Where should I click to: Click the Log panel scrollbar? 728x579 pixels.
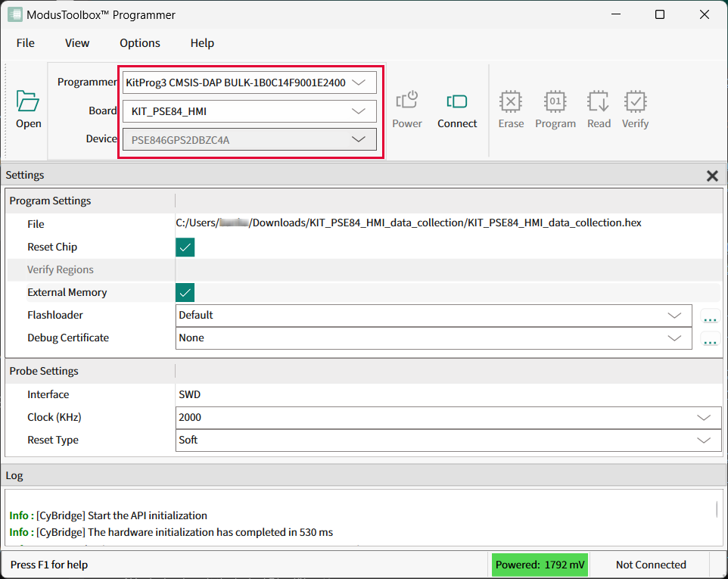click(717, 509)
